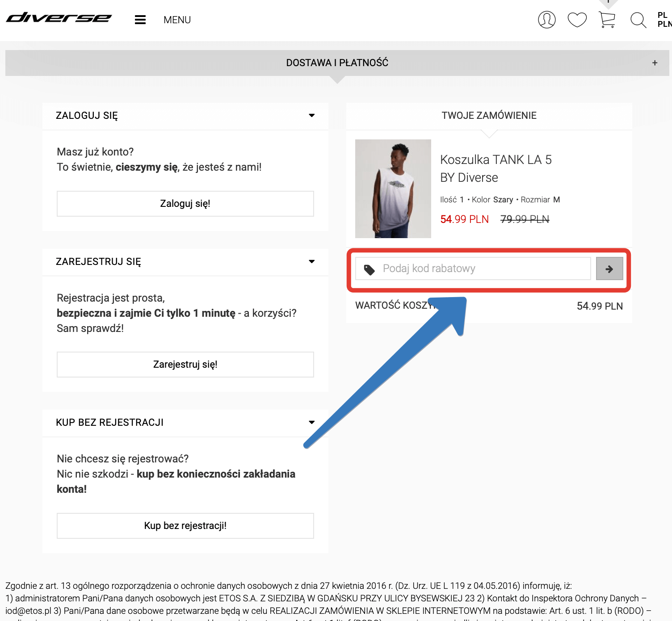The height and width of the screenshot is (621, 672).
Task: Collapse the Kup bez rejestracji section arrow
Action: point(312,422)
